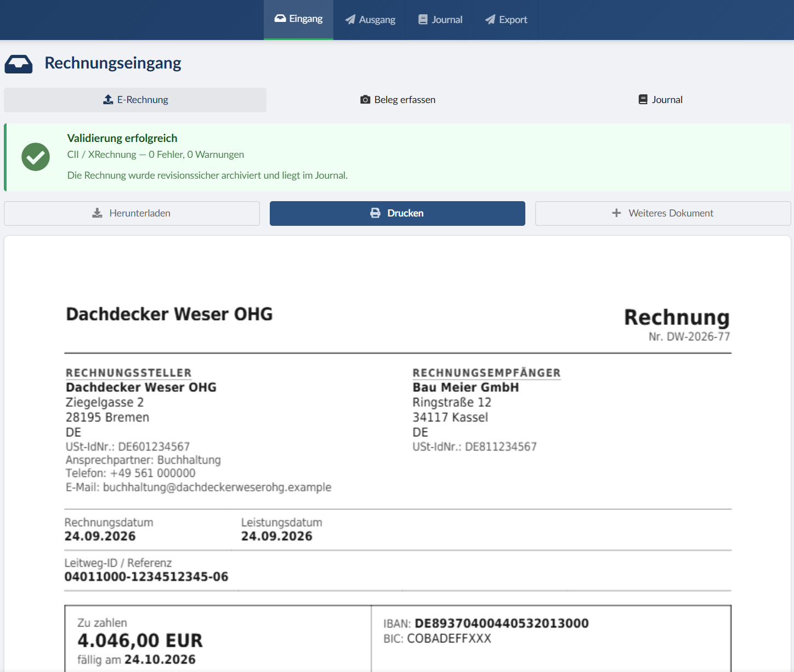Open the Beleg erfassen tab
Image resolution: width=794 pixels, height=672 pixels.
pyautogui.click(x=398, y=100)
